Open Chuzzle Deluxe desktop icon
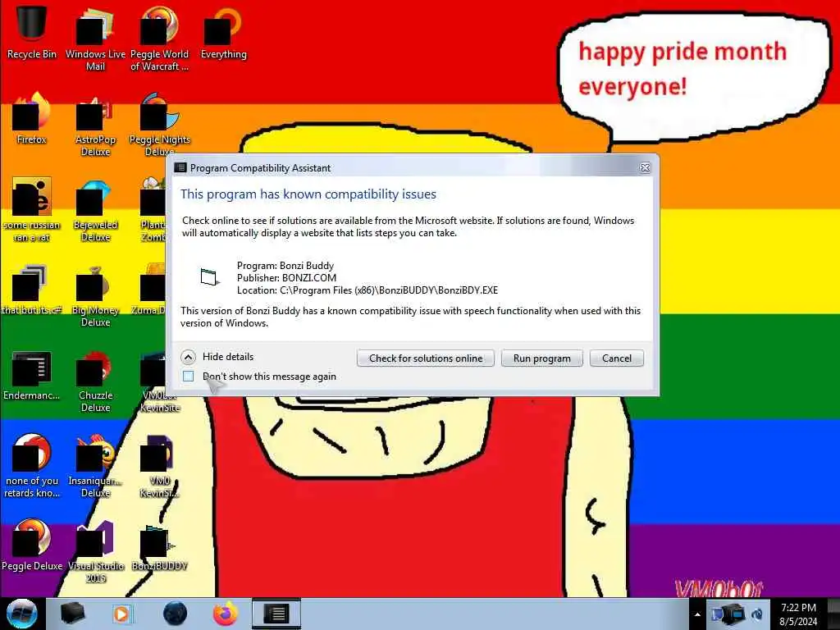Viewport: 840px width, 630px height. (95, 381)
